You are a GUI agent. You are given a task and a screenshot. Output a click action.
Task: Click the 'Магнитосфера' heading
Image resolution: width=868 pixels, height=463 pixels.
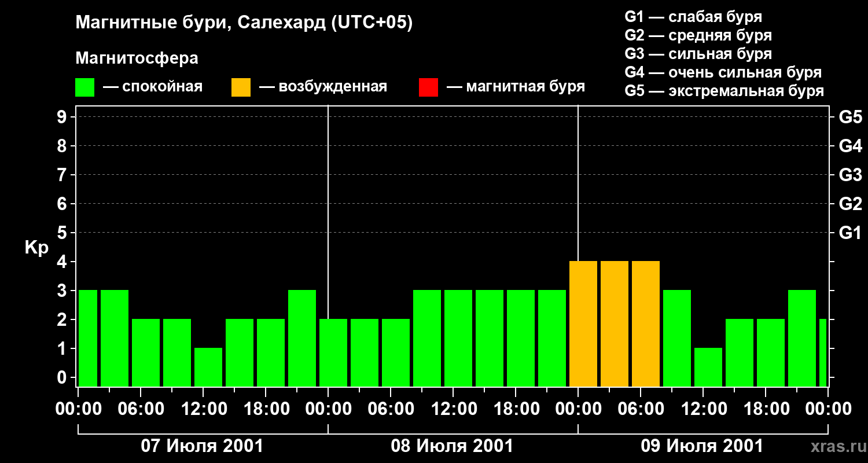(x=137, y=58)
